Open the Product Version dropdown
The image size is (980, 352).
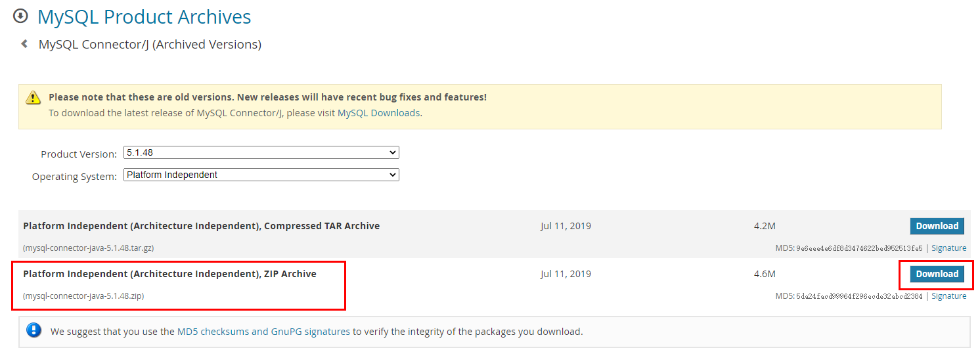261,152
